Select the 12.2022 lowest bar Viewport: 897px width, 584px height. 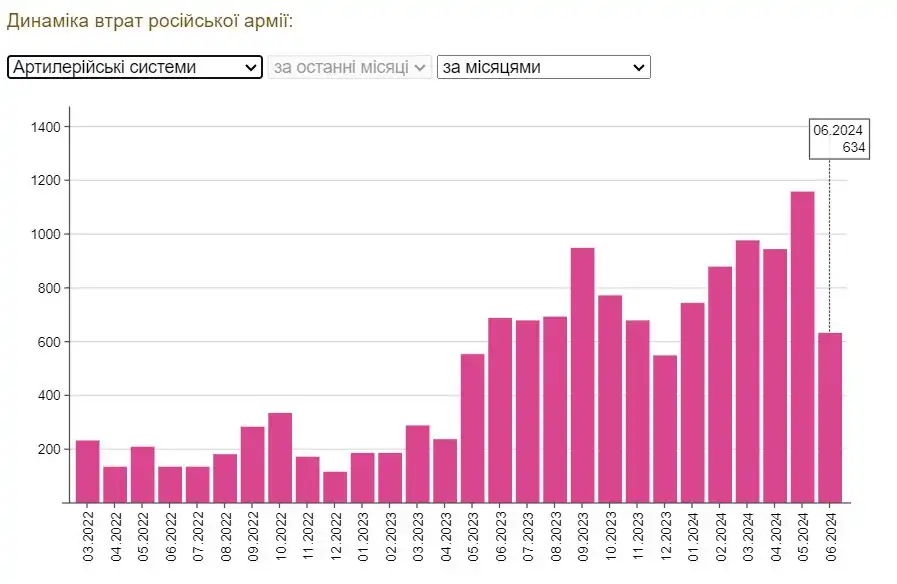335,486
